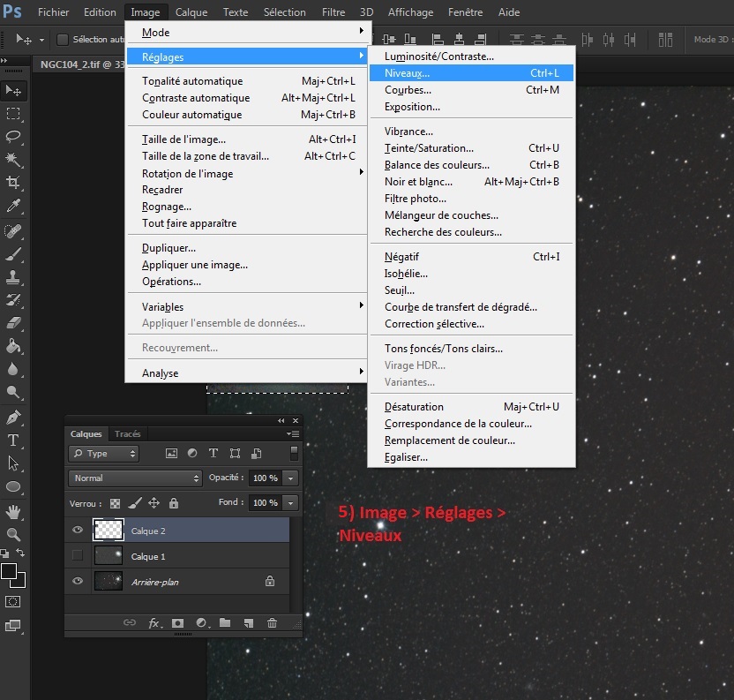734x700 pixels.
Task: Expand the Variables submenu
Action: (x=248, y=306)
